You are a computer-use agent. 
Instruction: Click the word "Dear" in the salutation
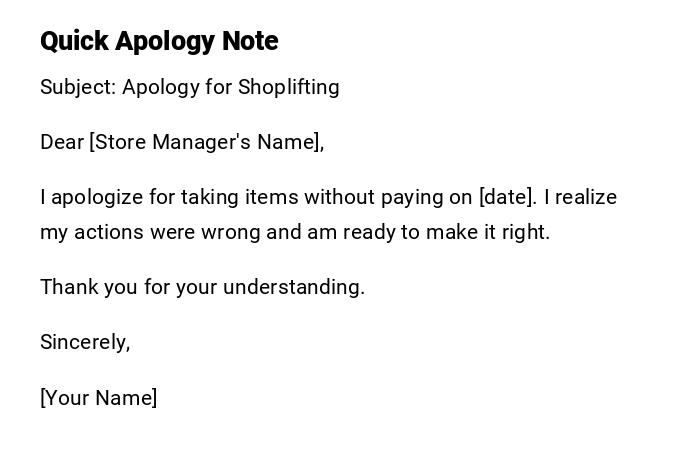point(62,142)
